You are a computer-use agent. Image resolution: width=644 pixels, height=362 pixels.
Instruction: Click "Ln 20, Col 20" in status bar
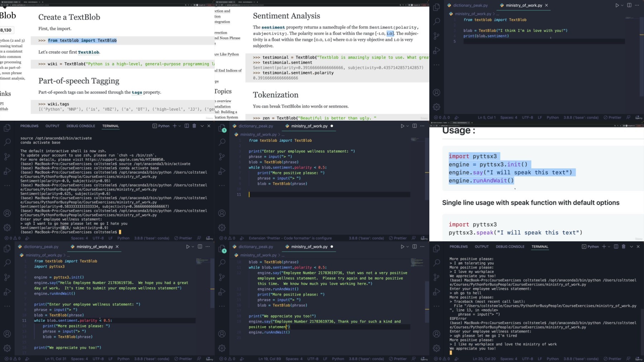coord(484,359)
